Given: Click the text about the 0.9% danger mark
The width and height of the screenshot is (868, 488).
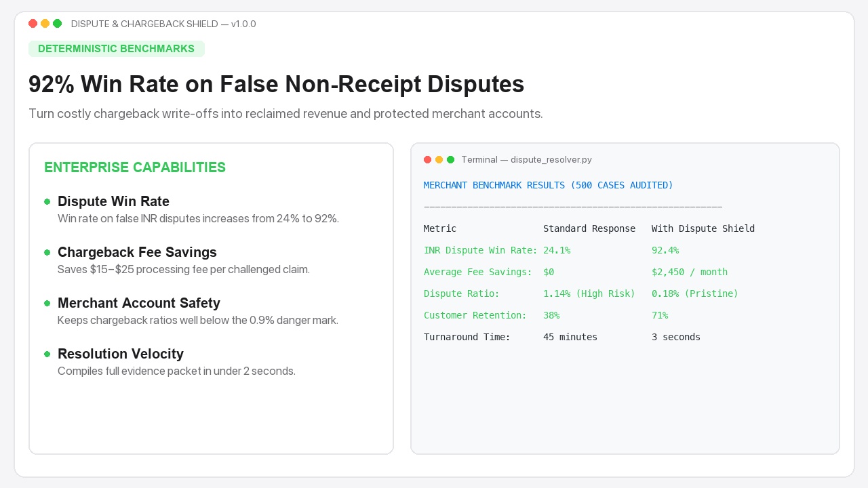Looking at the screenshot, I should click(x=198, y=321).
